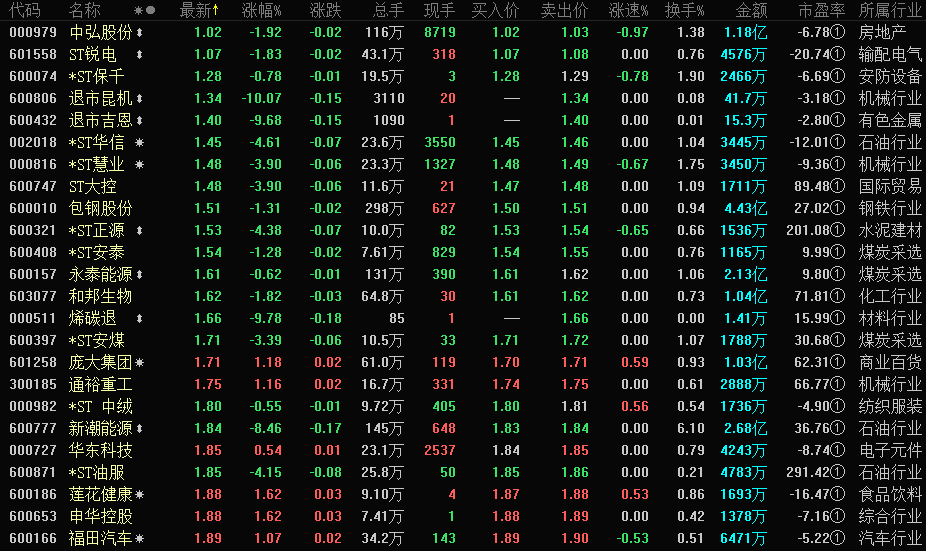Select stock code 300185
This screenshot has height=551, width=926.
[33, 384]
